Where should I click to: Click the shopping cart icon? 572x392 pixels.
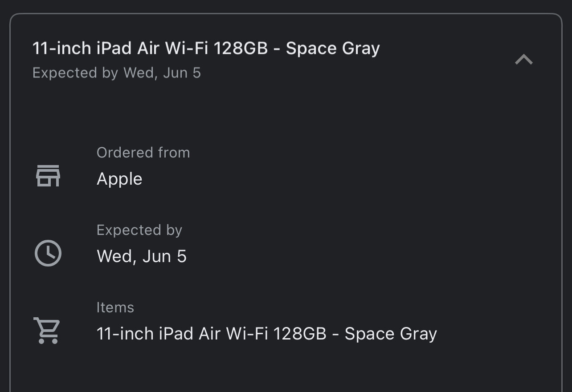(47, 331)
